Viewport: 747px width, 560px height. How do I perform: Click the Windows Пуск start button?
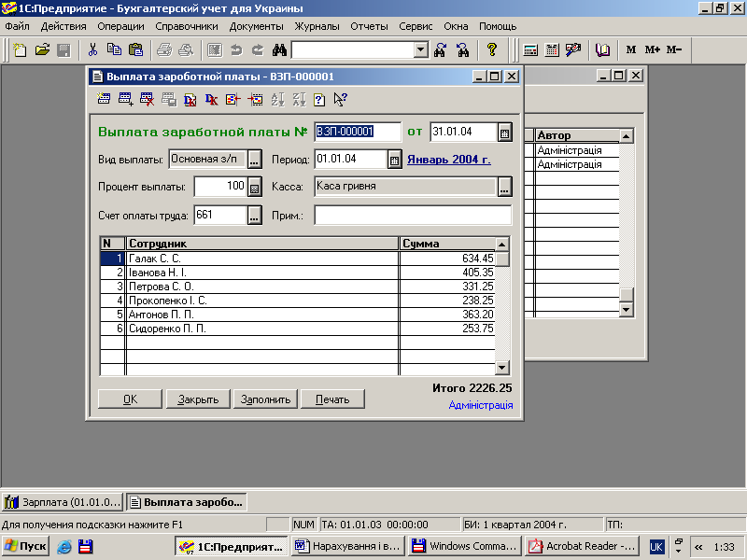click(26, 546)
